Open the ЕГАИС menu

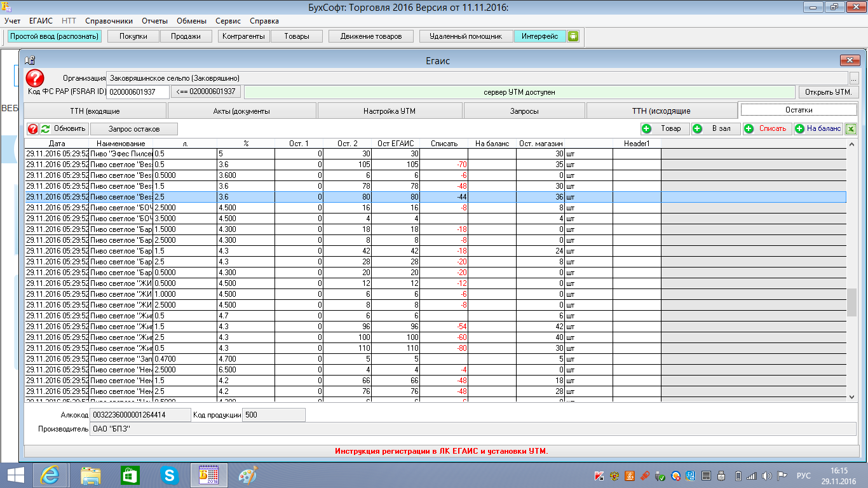(41, 21)
